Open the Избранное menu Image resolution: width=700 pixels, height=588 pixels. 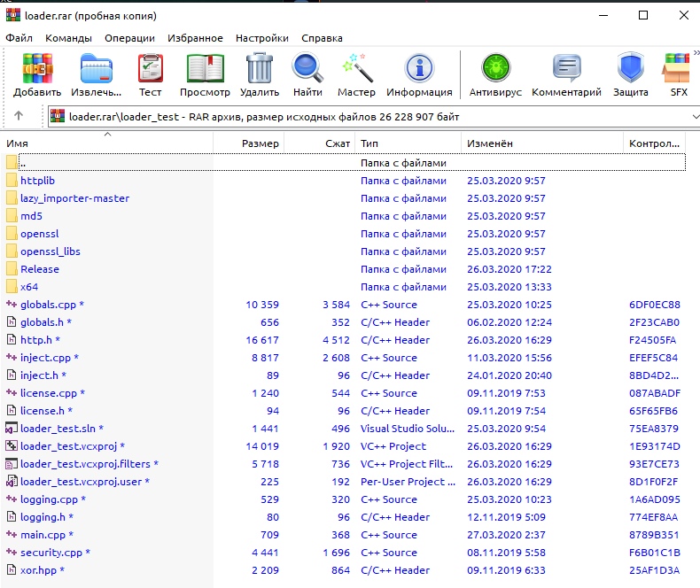pyautogui.click(x=195, y=38)
